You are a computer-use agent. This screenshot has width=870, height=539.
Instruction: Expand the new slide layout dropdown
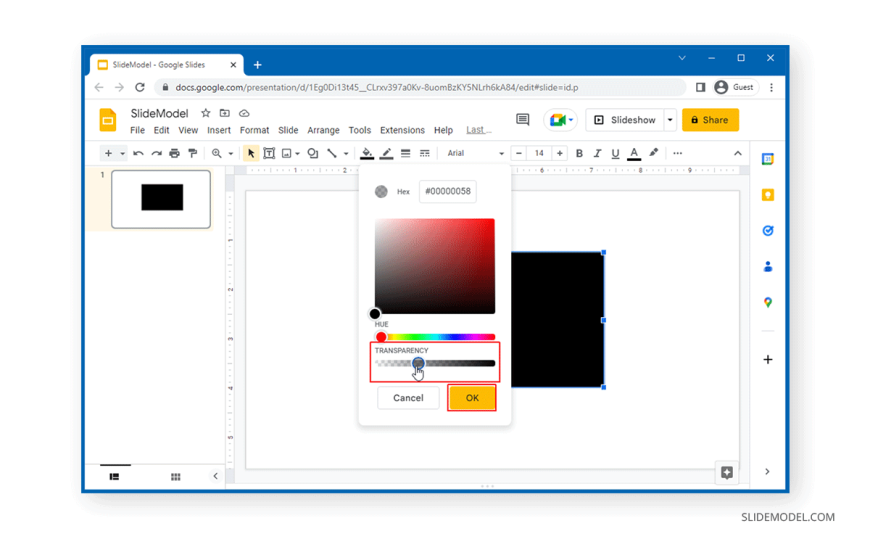click(x=122, y=154)
